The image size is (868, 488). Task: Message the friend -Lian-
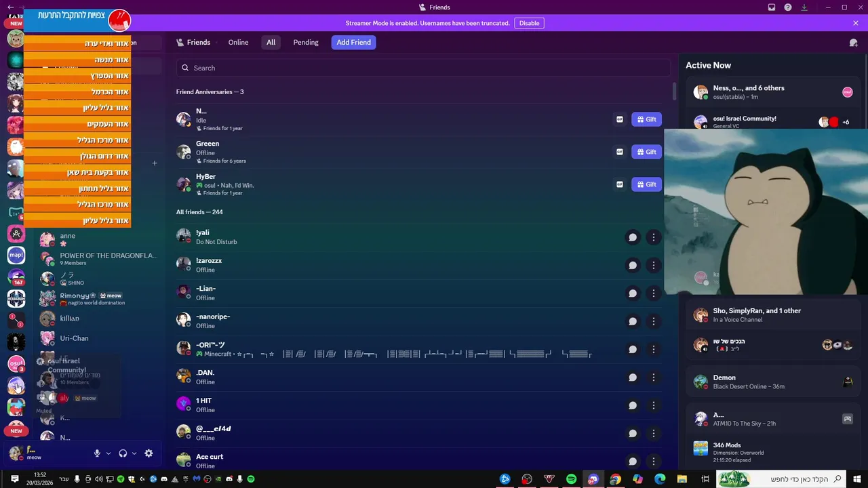coord(633,293)
